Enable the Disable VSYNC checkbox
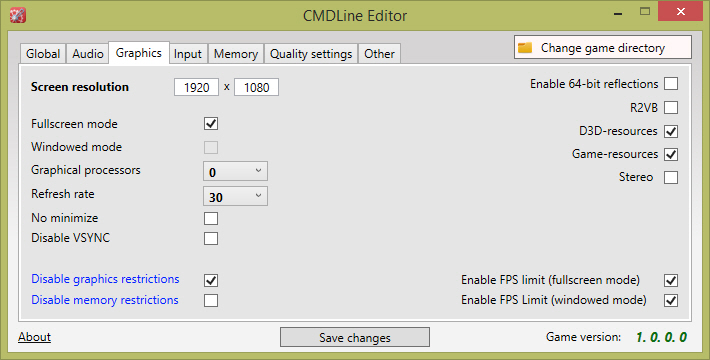 click(x=211, y=238)
